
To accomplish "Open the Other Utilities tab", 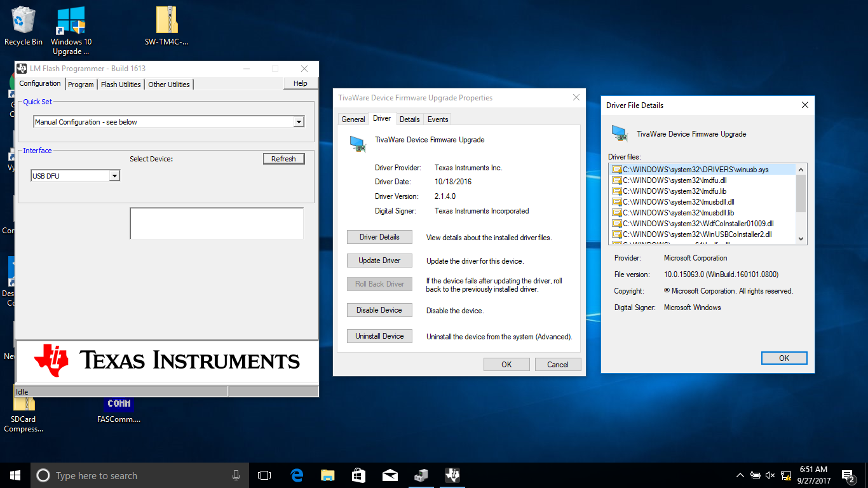I will pos(169,85).
